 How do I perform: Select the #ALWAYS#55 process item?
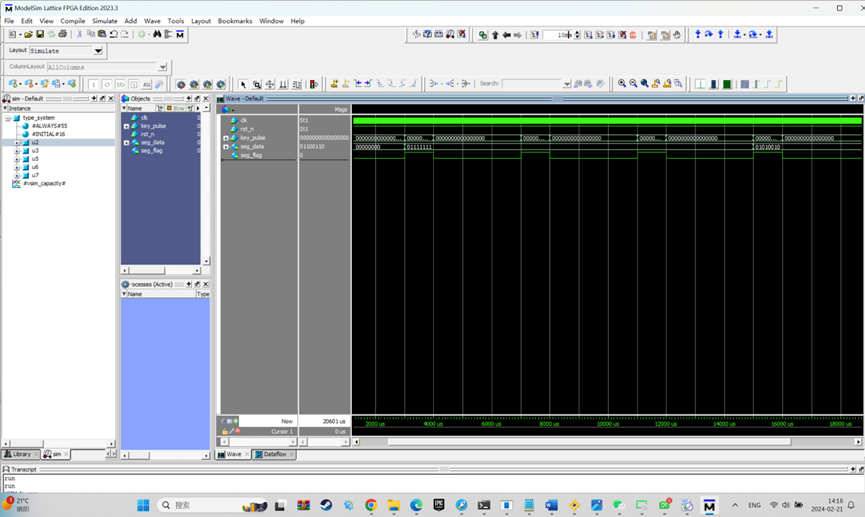click(49, 126)
